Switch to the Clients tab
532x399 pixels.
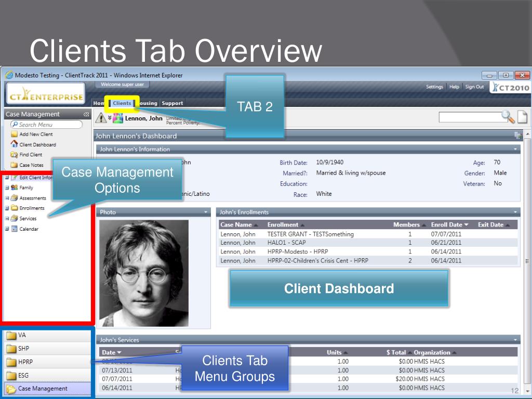coord(122,103)
